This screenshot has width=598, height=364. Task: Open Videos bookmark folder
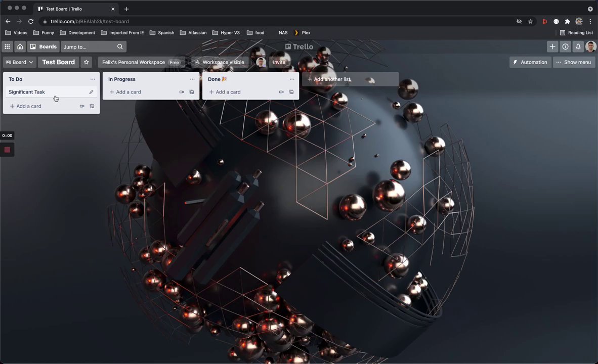point(16,33)
